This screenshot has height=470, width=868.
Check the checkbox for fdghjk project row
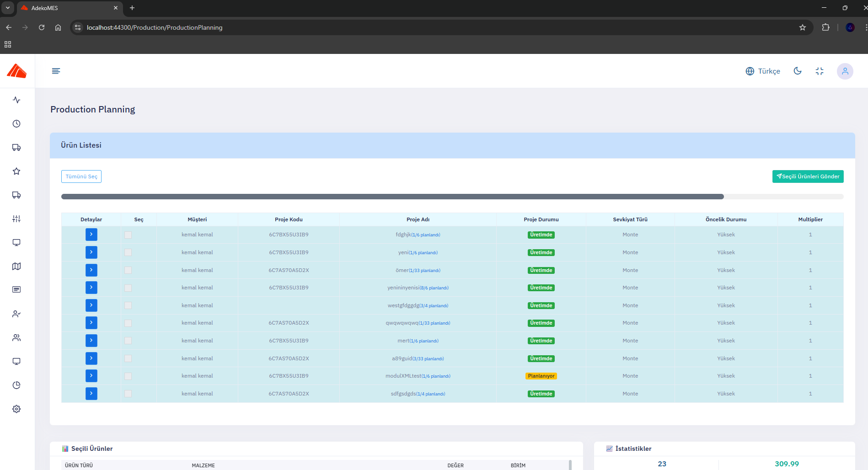[128, 235]
